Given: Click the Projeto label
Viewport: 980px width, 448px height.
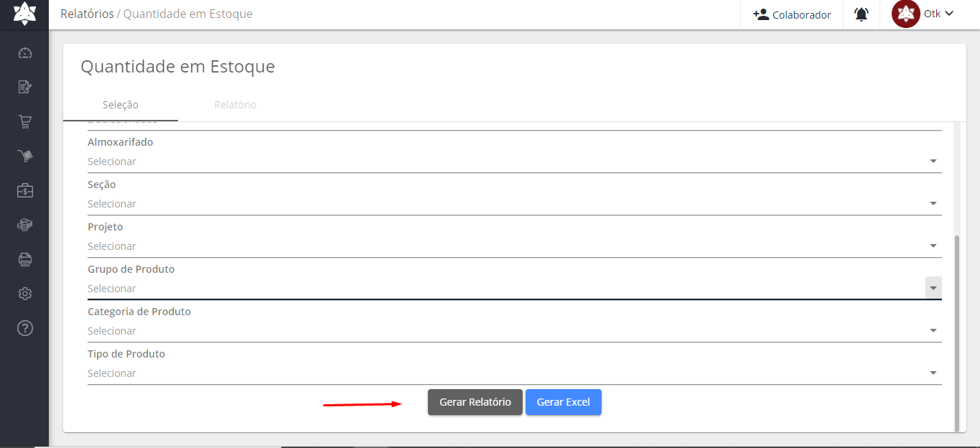Looking at the screenshot, I should [106, 227].
